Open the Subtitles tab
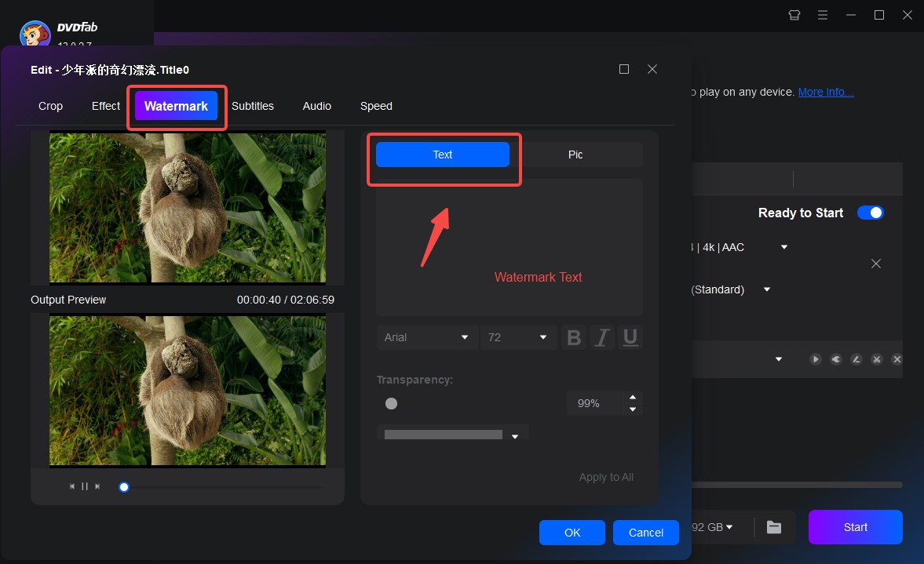 [x=253, y=106]
